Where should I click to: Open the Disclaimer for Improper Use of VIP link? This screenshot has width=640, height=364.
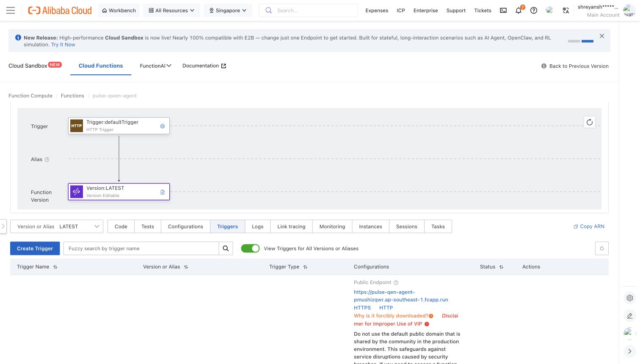coord(406,320)
